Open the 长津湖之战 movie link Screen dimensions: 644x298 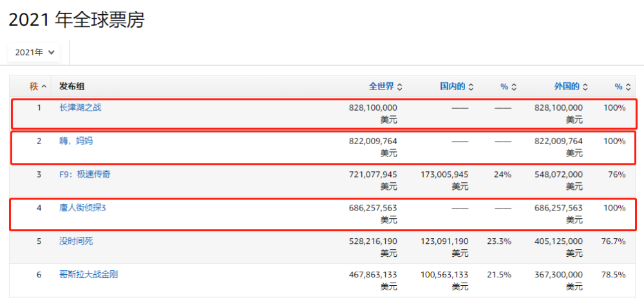click(x=80, y=108)
